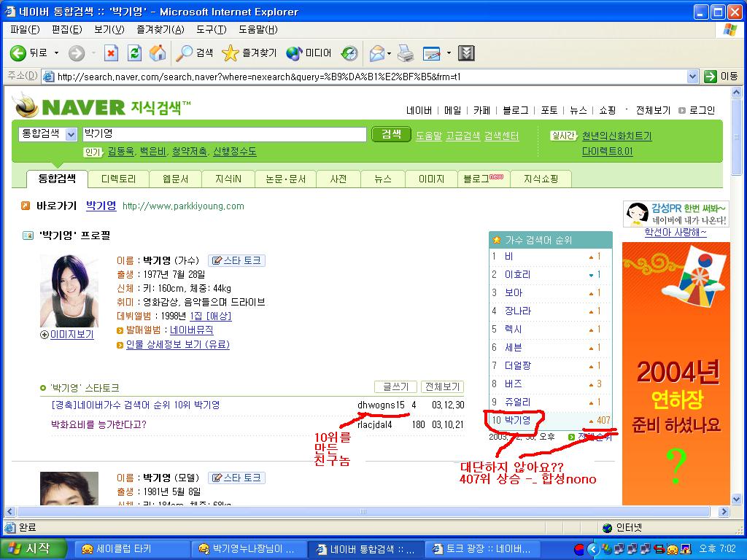Click the vertical scrollbar down arrow
The height and width of the screenshot is (560, 747).
[736, 499]
